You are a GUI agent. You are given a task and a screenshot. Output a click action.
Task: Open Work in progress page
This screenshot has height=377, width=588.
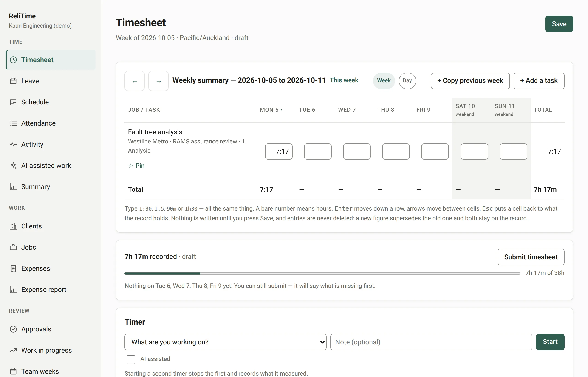tap(51, 350)
